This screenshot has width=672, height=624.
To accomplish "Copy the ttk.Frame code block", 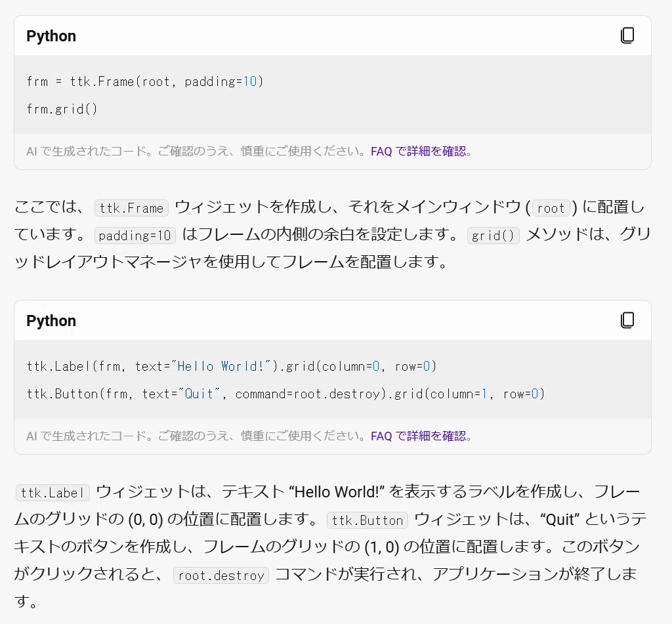I will point(627,35).
